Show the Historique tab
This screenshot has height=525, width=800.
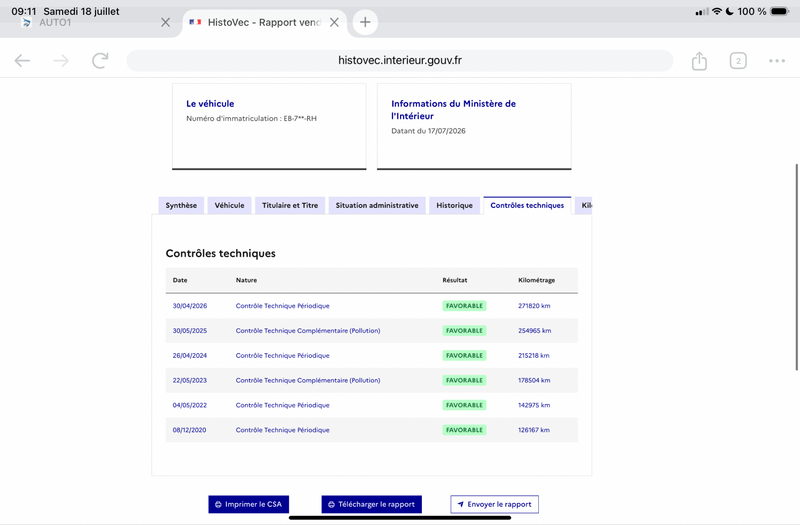(455, 205)
